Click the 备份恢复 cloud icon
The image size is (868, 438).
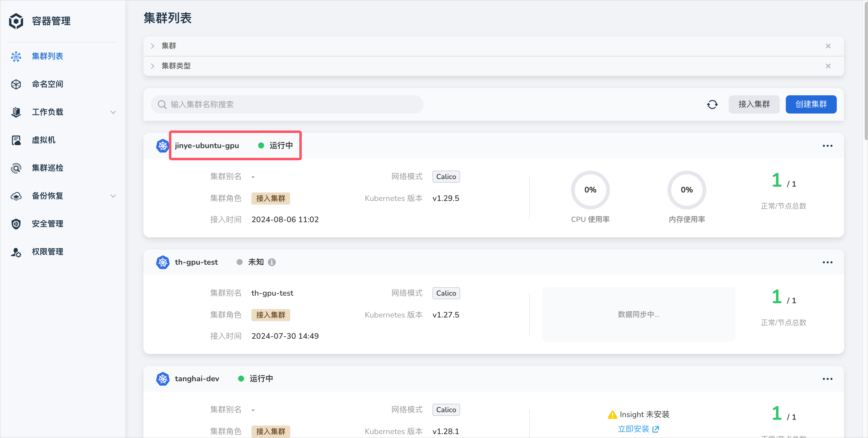click(16, 196)
